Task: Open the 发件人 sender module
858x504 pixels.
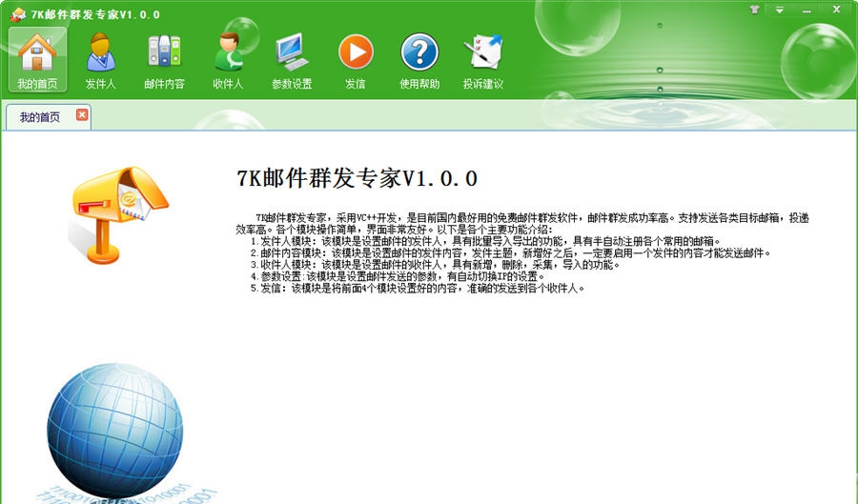Action: [x=101, y=60]
